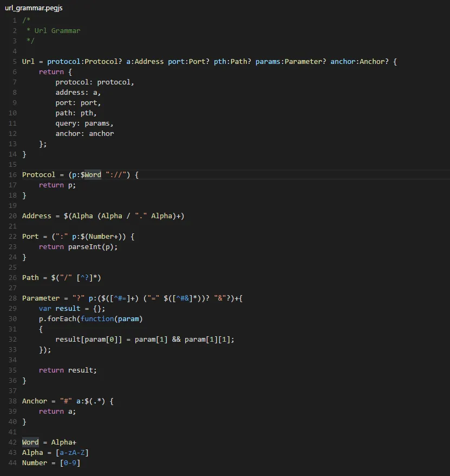Click the Address rule name on line 20
Viewport: 450px width, 476px height.
click(36, 216)
